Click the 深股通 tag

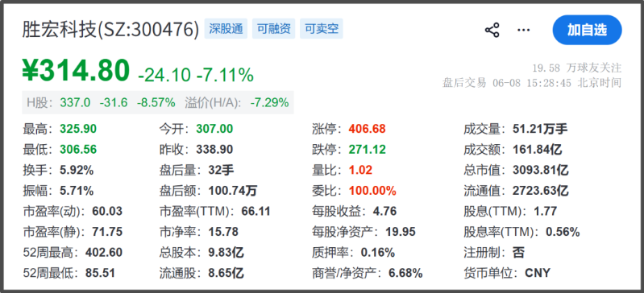(x=226, y=29)
